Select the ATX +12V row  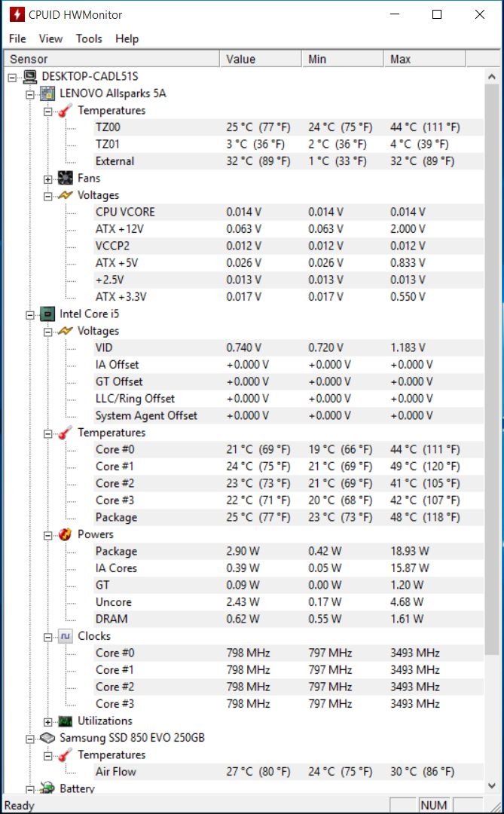pyautogui.click(x=288, y=229)
